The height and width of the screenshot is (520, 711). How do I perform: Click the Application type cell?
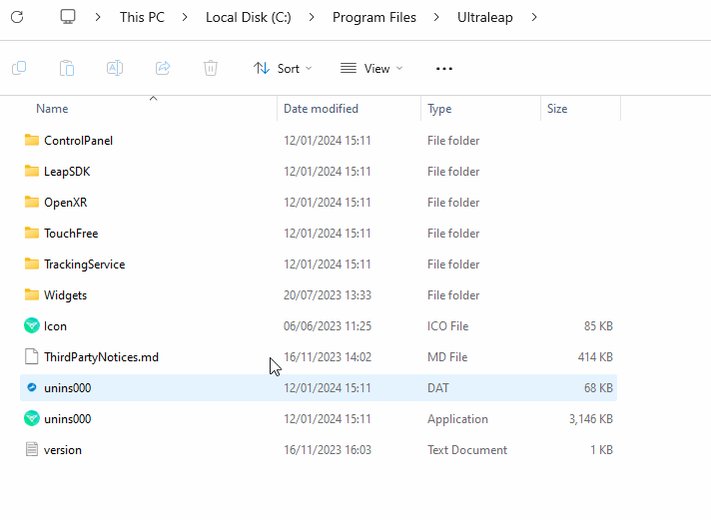pyautogui.click(x=458, y=419)
